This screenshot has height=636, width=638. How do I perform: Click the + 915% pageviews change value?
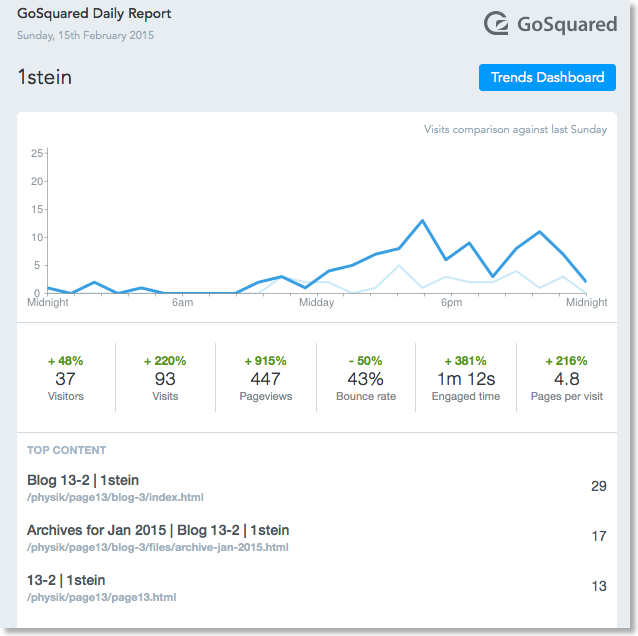[x=265, y=361]
